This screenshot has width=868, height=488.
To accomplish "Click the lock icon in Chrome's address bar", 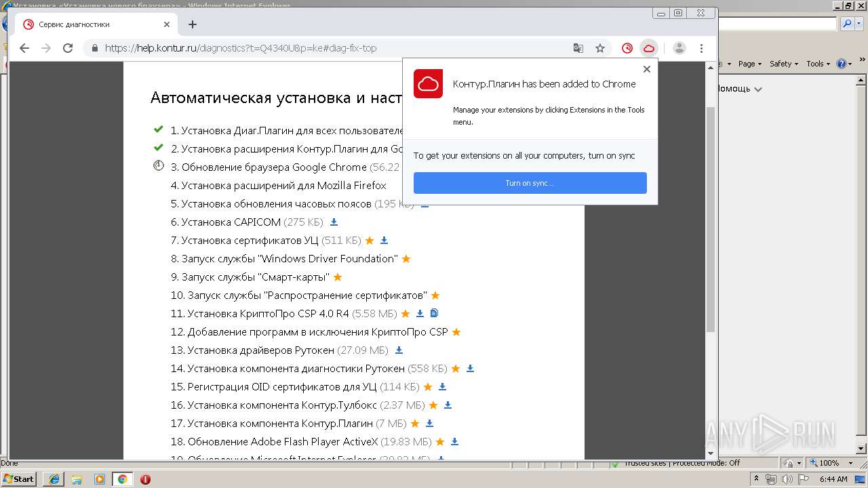I will [x=94, y=48].
